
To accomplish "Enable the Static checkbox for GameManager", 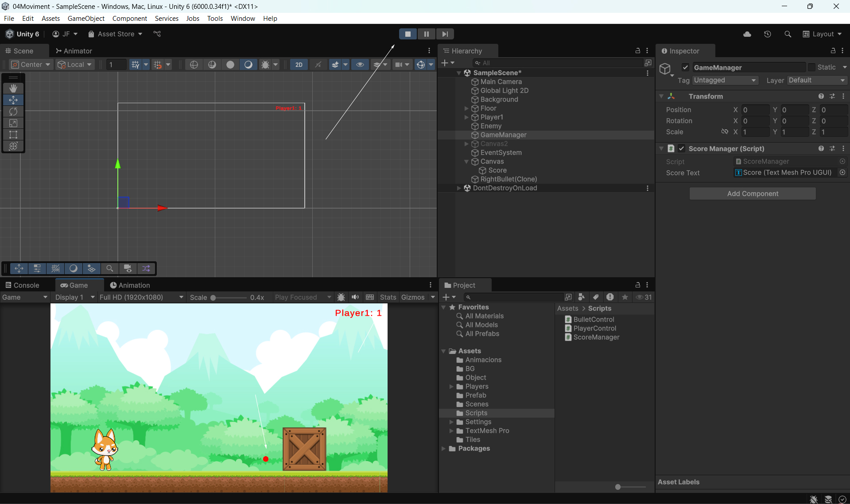I will click(811, 67).
